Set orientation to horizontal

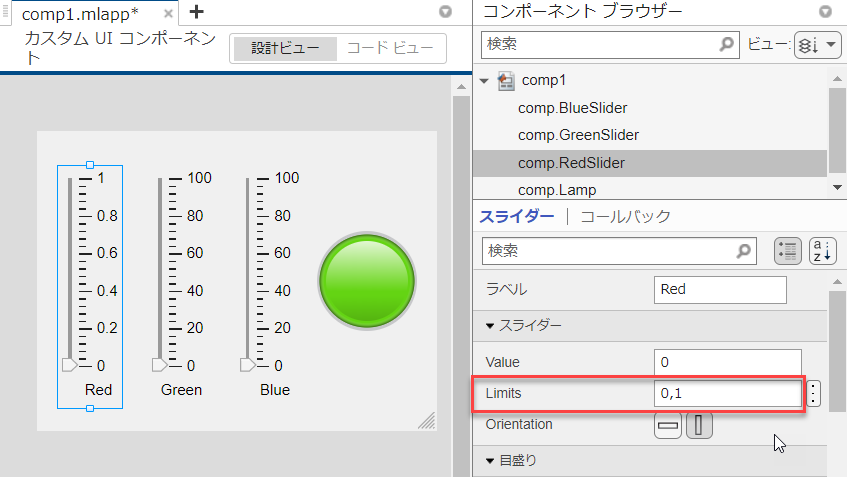[x=667, y=425]
